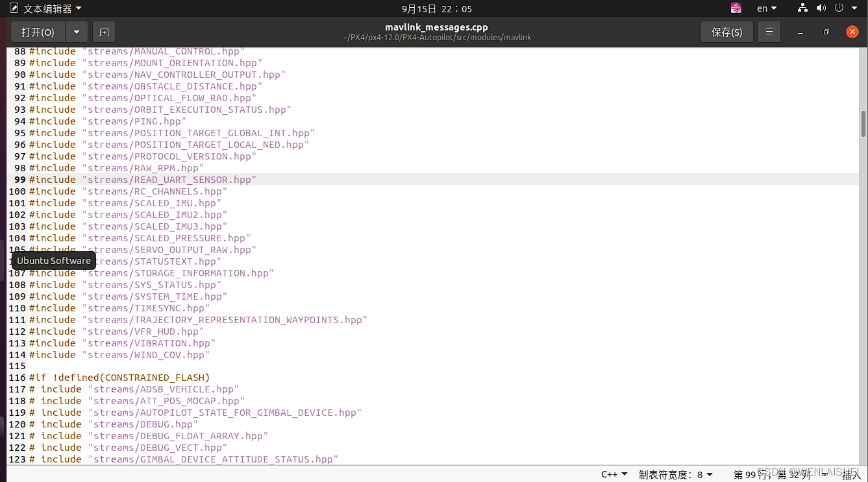Click the Open (打开) button
The image size is (868, 482).
coord(38,32)
